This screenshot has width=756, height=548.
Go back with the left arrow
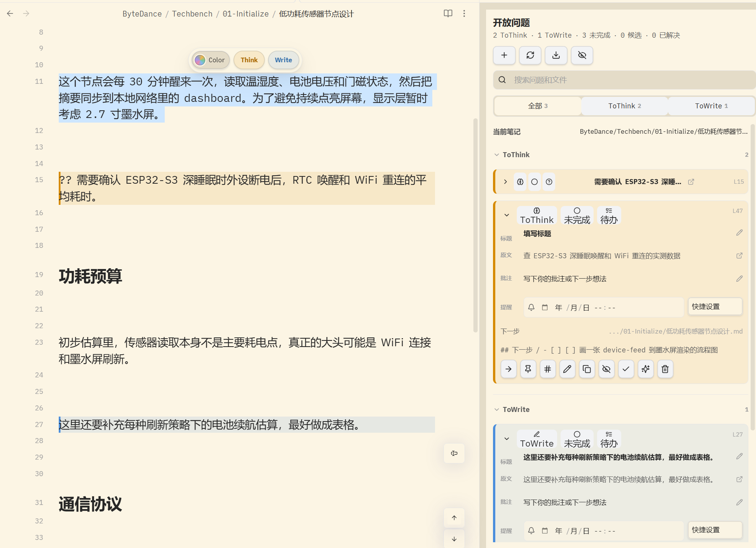tap(10, 13)
